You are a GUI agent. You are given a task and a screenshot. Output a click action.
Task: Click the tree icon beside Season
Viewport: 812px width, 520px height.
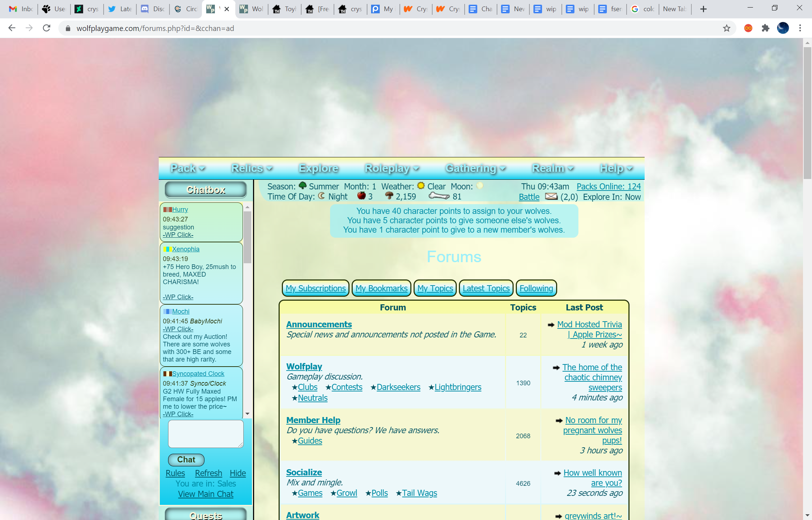pos(303,185)
